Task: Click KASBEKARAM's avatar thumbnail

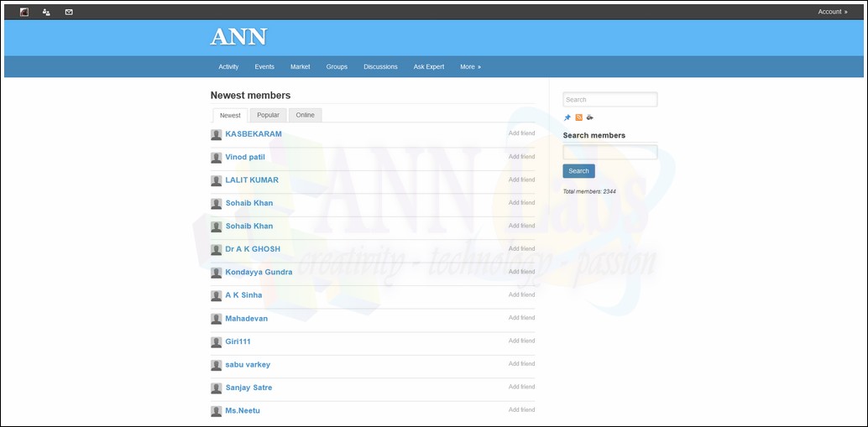Action: coord(217,134)
